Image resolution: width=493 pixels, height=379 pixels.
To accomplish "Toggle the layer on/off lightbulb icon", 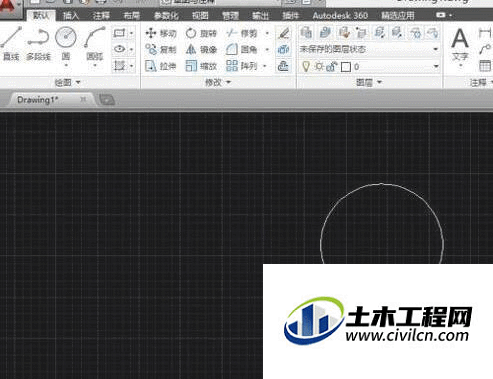I will [306, 66].
